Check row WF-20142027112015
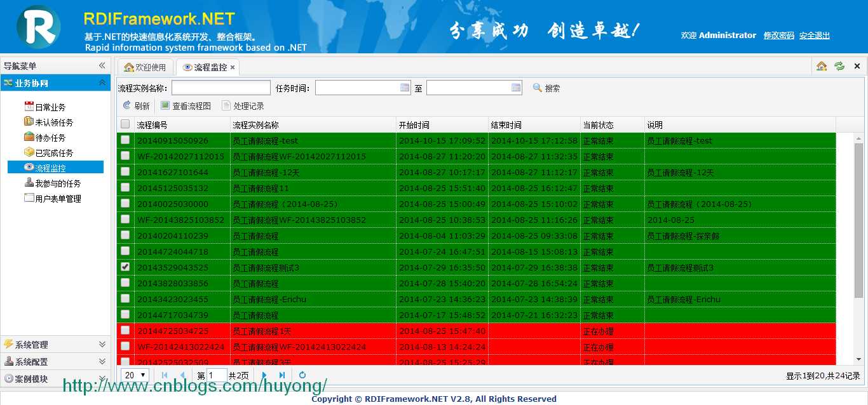This screenshot has height=405, width=868. tap(125, 156)
